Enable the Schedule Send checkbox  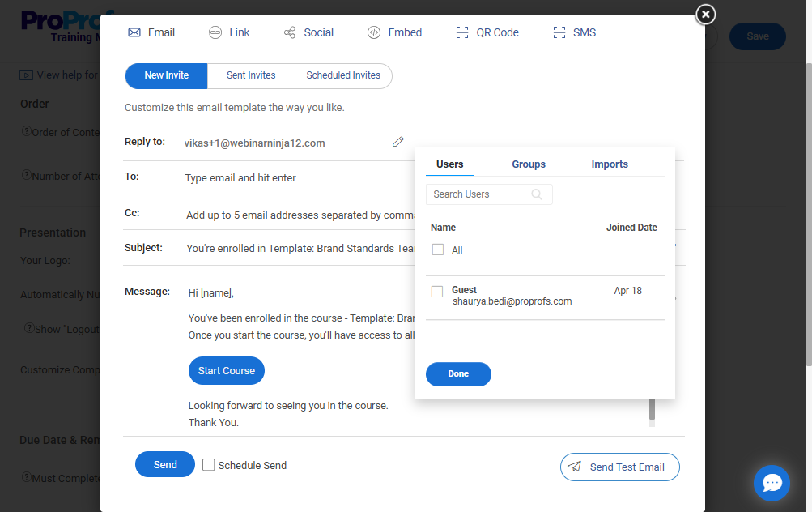tap(208, 465)
